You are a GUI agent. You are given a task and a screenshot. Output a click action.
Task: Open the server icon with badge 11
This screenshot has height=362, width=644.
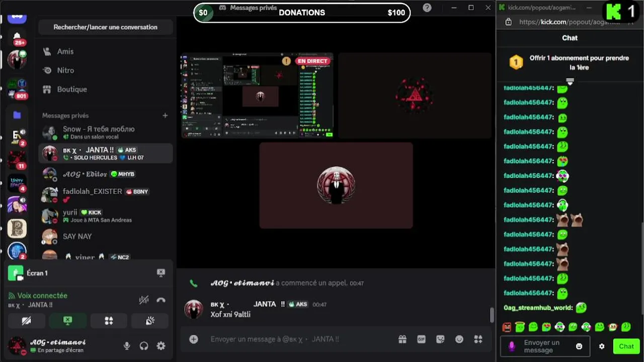tap(17, 160)
